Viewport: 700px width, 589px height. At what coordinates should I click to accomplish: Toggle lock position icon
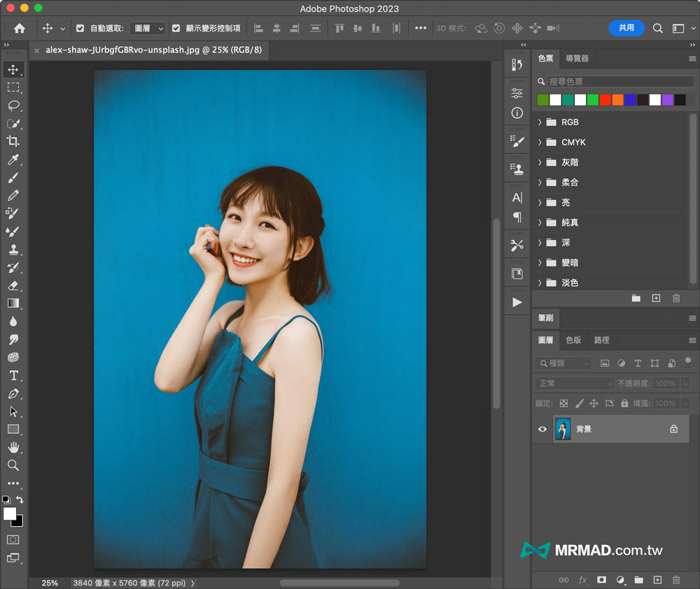point(594,404)
